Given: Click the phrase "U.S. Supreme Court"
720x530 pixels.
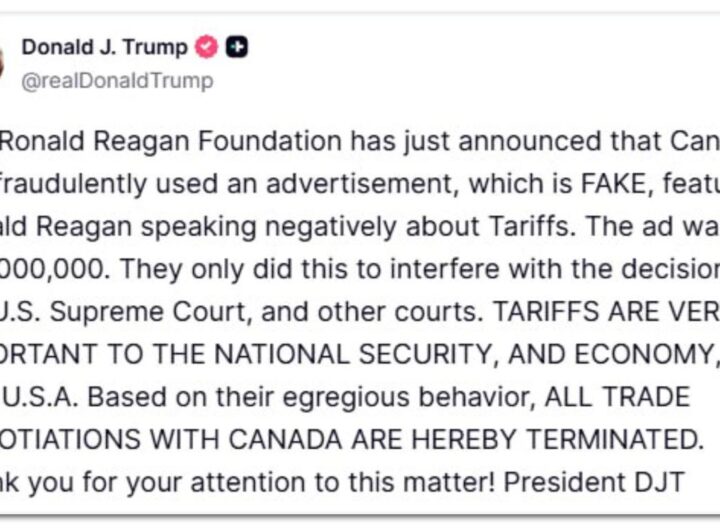Looking at the screenshot, I should click(x=95, y=312).
